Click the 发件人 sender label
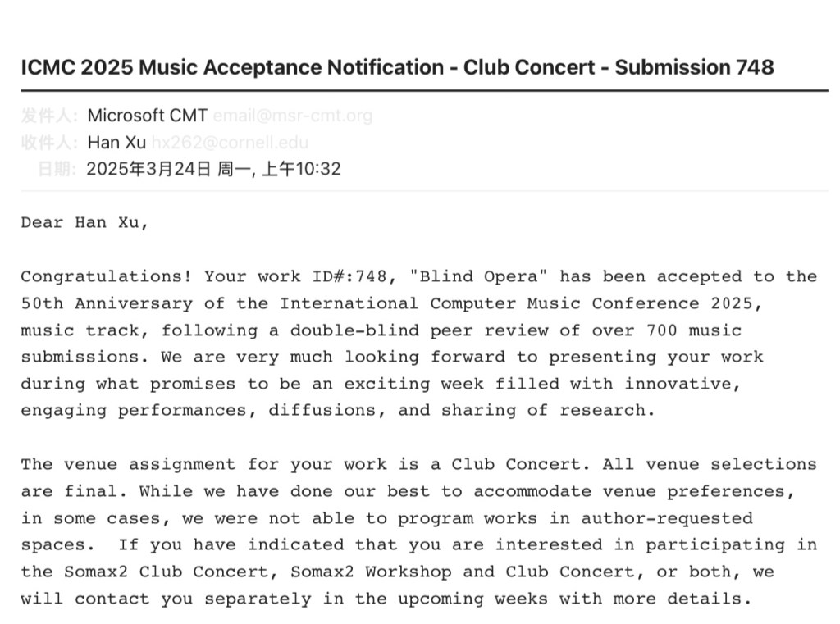The height and width of the screenshot is (624, 840). [x=50, y=116]
